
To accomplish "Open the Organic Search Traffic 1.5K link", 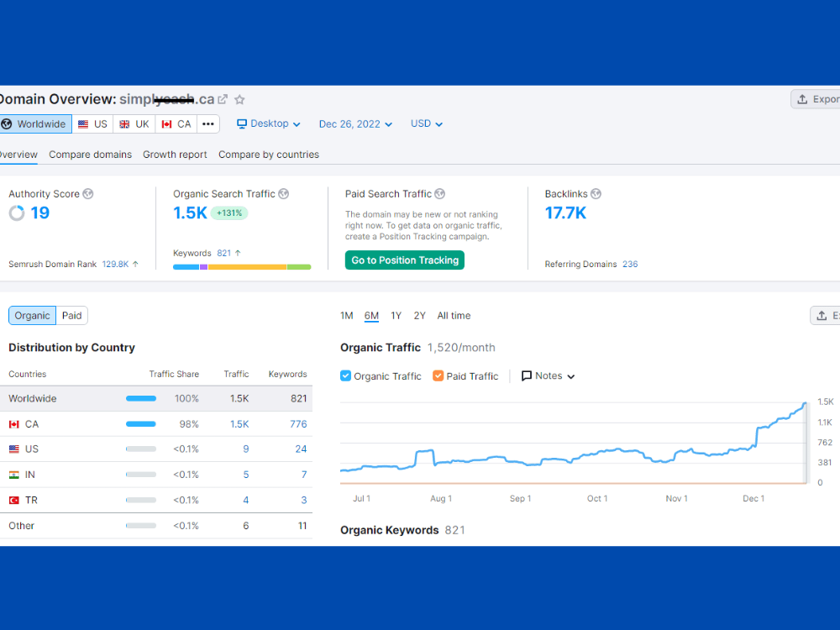I will tap(190, 213).
